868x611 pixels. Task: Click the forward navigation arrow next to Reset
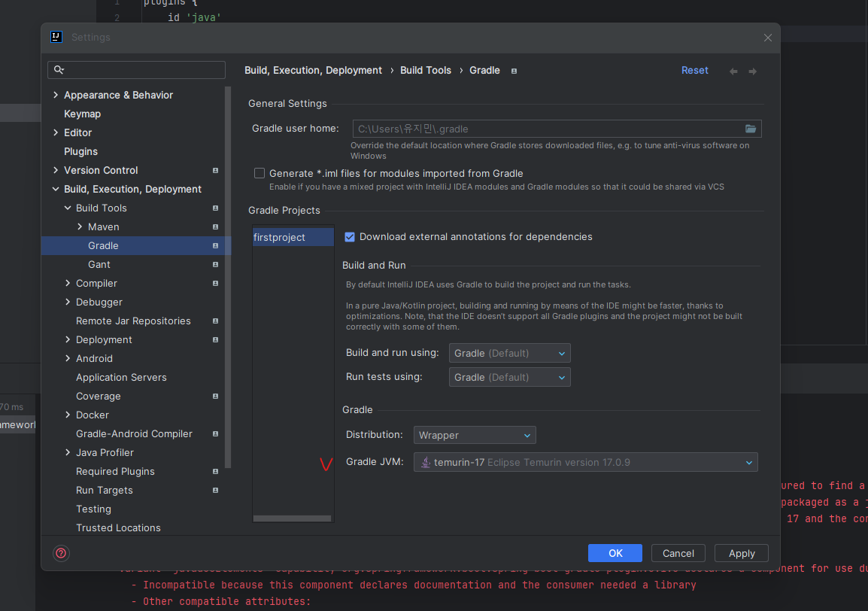(752, 71)
